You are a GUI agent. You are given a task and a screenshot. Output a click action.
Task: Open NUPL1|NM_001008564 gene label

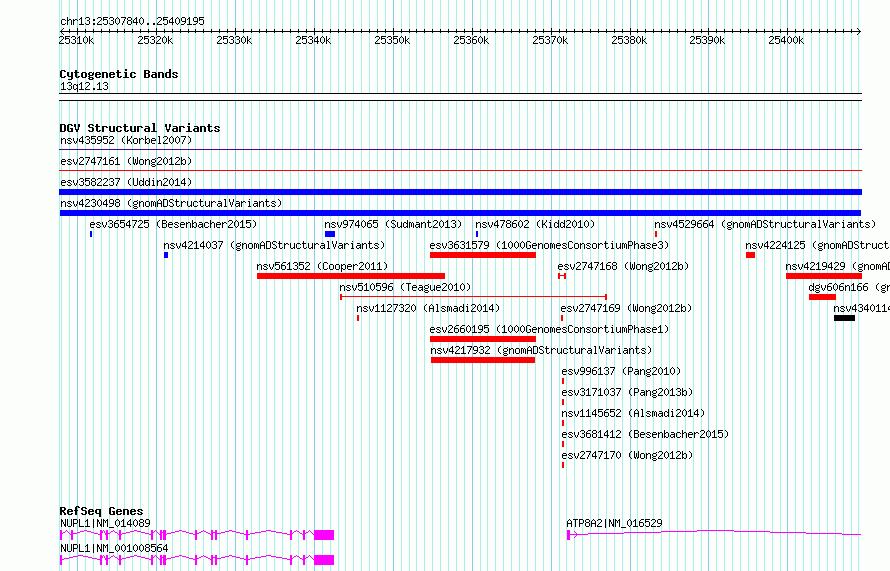click(x=114, y=548)
